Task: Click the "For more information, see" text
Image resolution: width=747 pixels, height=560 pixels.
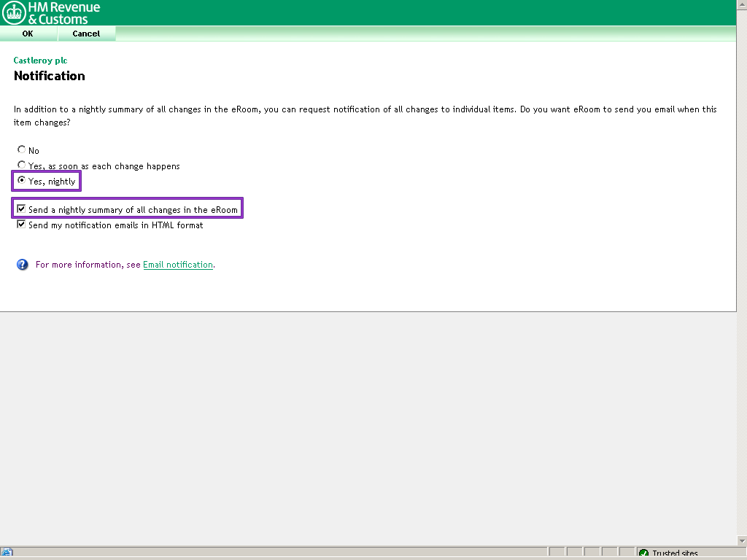Action: tap(88, 265)
